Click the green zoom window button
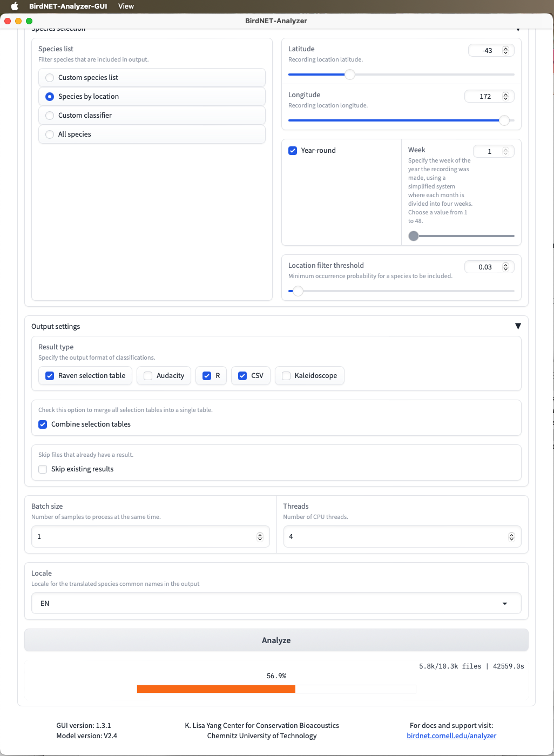The height and width of the screenshot is (756, 554). pos(29,21)
